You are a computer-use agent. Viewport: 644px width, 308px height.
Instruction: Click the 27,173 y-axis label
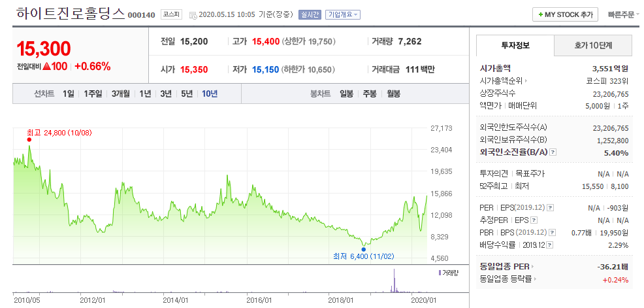441,128
